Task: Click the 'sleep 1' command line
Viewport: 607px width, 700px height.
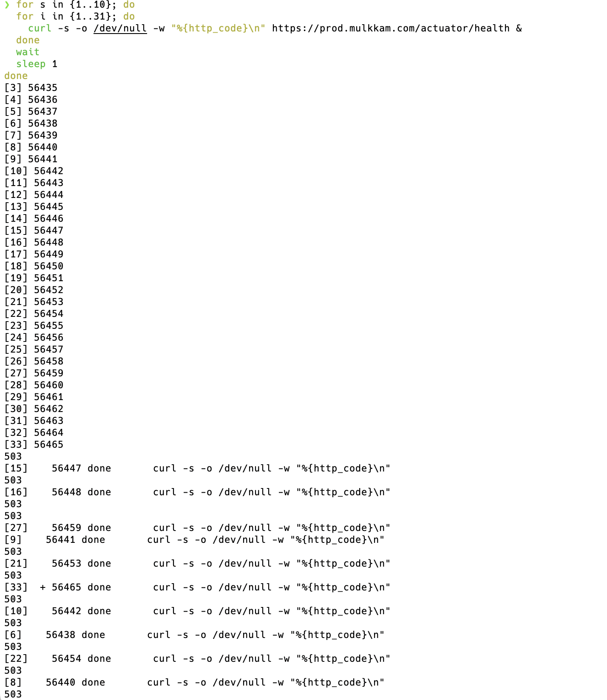Action: [x=37, y=64]
